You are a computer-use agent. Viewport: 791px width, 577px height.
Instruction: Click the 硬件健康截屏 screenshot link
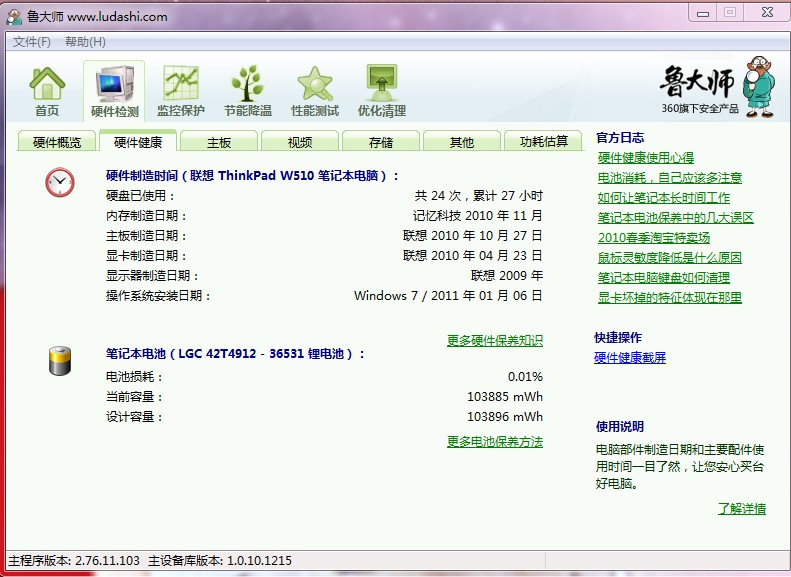pos(630,358)
